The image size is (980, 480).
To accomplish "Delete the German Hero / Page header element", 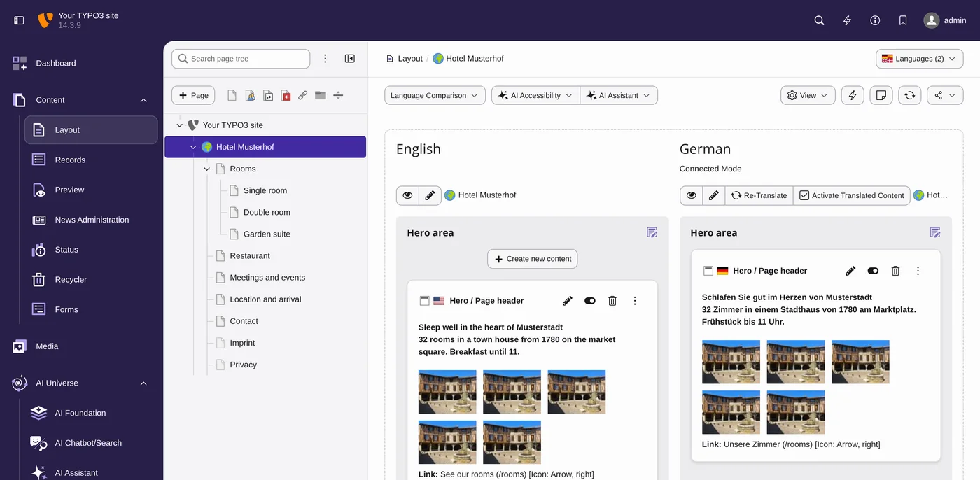I will pos(895,271).
